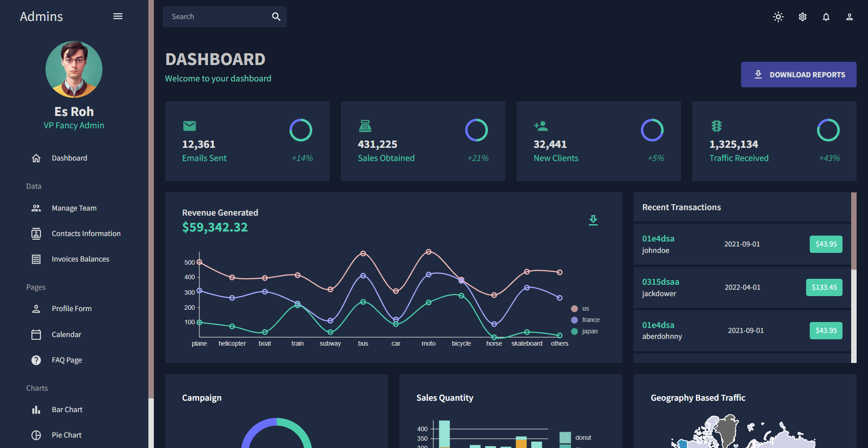Open settings via the gear icon
This screenshot has width=868, height=448.
pos(802,17)
